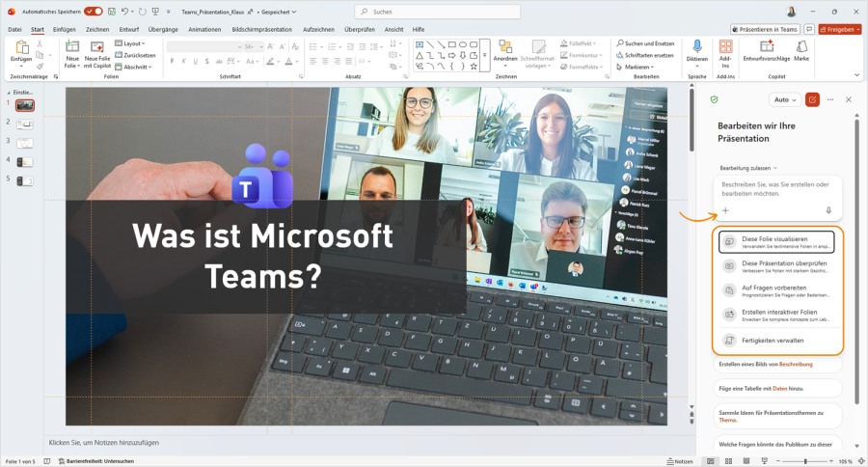
Task: Select Diese Präsentation überprüfen option
Action: click(776, 266)
